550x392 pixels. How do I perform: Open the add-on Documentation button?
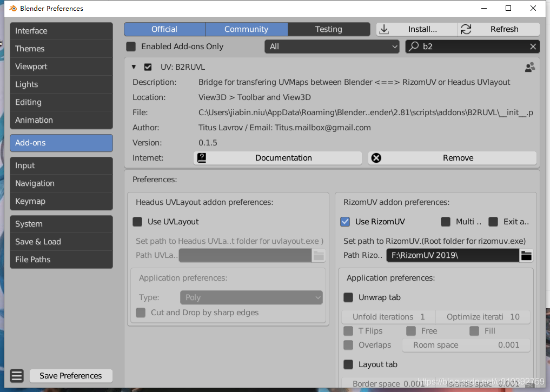click(x=277, y=158)
